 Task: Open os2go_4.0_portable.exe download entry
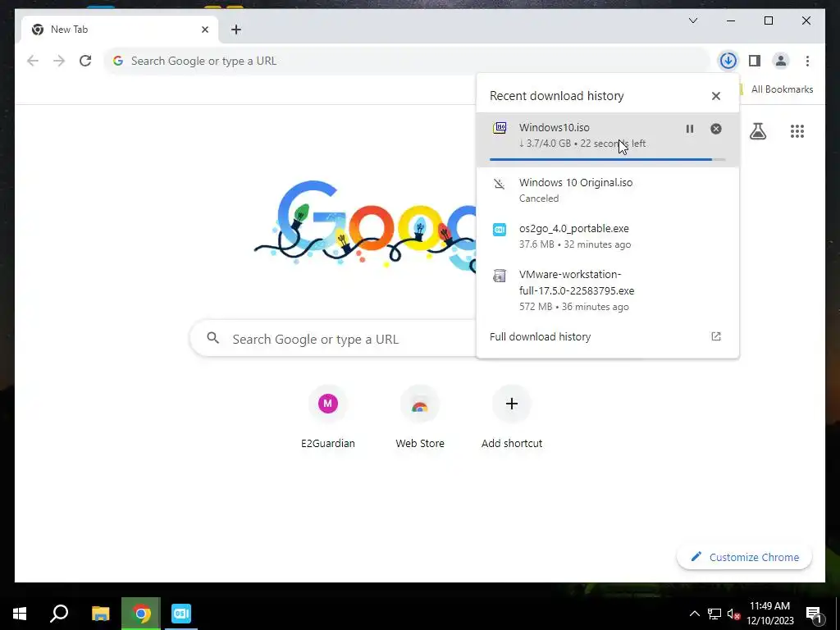[608, 236]
